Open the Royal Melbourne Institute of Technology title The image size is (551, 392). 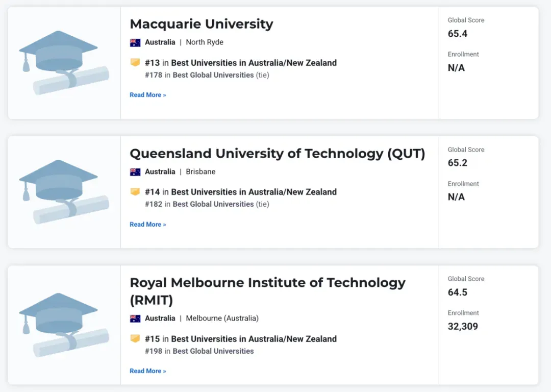click(x=267, y=291)
